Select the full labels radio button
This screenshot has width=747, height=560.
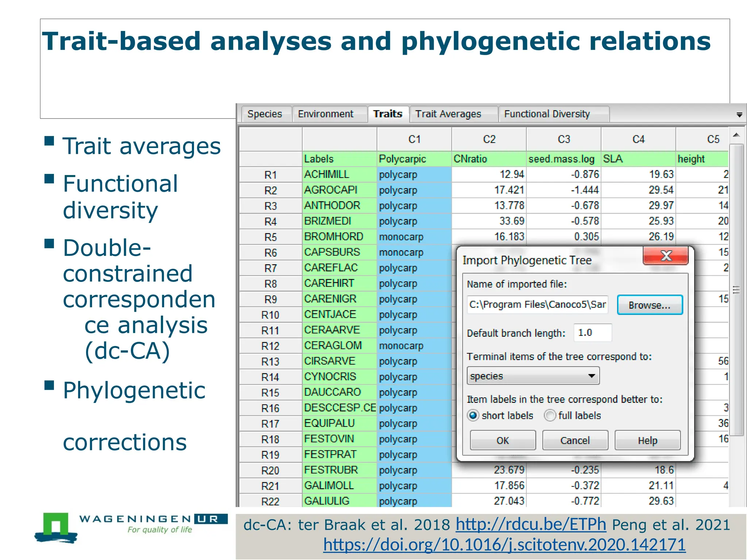(x=550, y=415)
